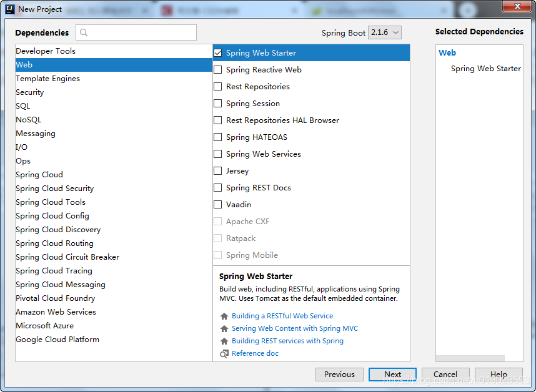Screen dimensions: 536x392
Task: Choose Spring Cloud Tracing category
Action: [114, 271]
